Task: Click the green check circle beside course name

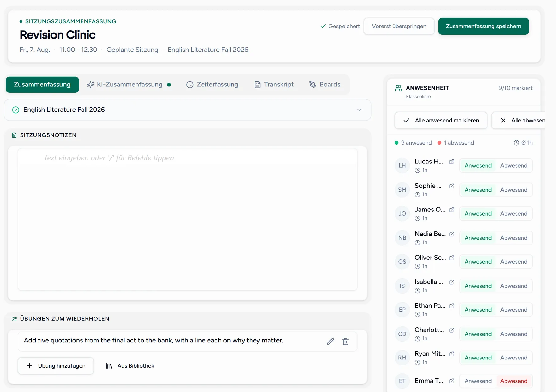Action: [x=15, y=110]
